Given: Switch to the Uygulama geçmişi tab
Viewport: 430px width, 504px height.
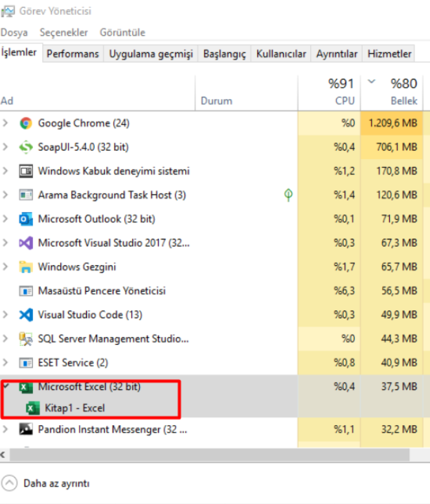Looking at the screenshot, I should (151, 54).
